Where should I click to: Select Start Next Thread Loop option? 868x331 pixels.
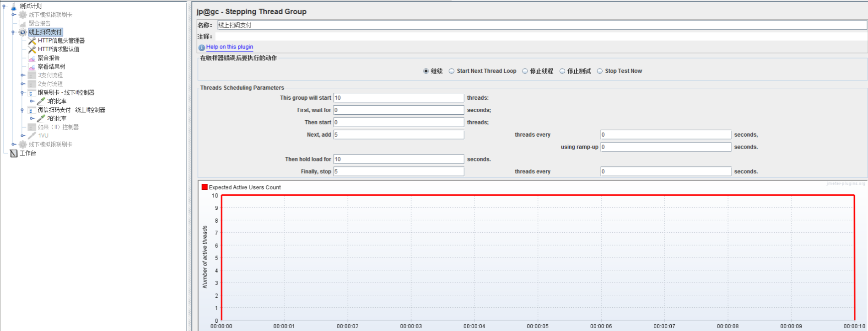coord(452,71)
